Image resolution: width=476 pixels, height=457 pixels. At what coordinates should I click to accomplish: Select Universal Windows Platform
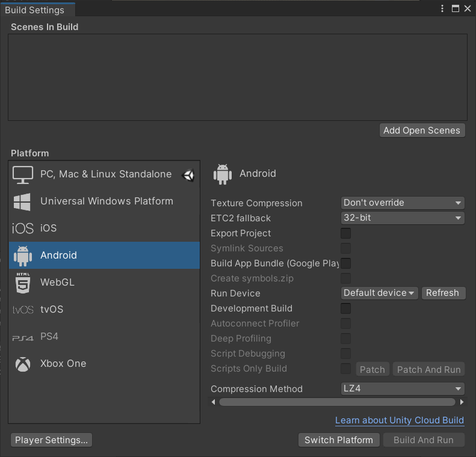click(x=104, y=201)
